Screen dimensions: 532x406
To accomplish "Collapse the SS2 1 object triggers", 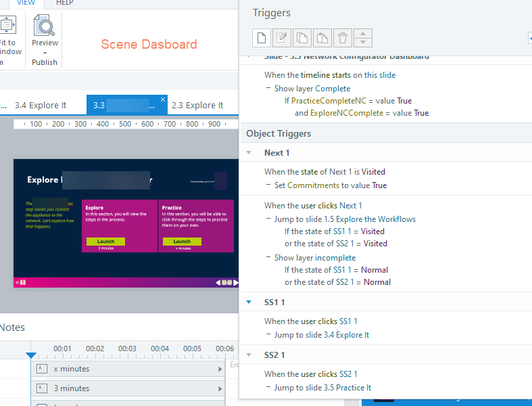I will (249, 355).
